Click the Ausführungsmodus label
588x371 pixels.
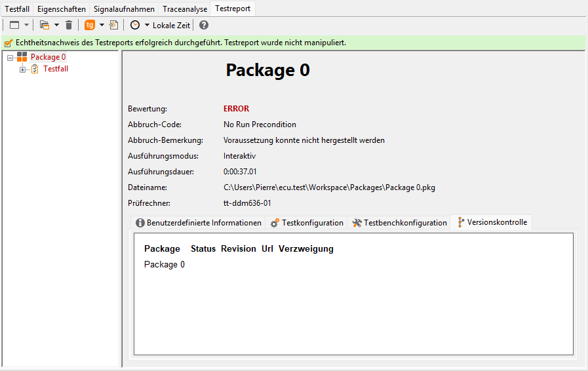tap(163, 156)
